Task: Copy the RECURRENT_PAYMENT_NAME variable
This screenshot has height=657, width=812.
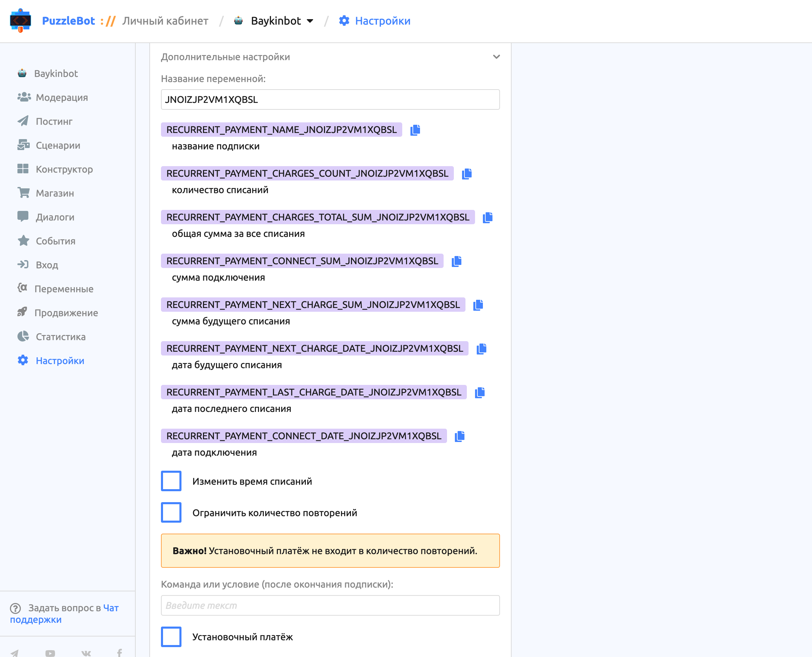Action: coord(415,130)
